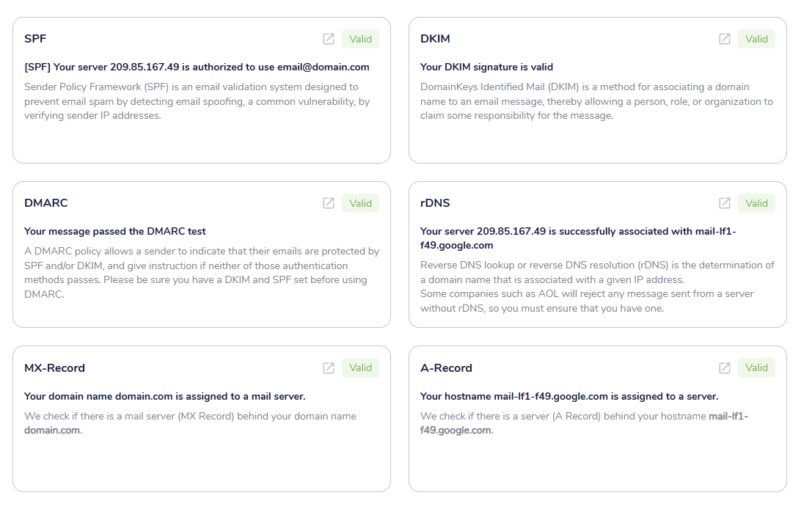The width and height of the screenshot is (812, 509).
Task: Select the MX-Record card title
Action: click(x=55, y=367)
